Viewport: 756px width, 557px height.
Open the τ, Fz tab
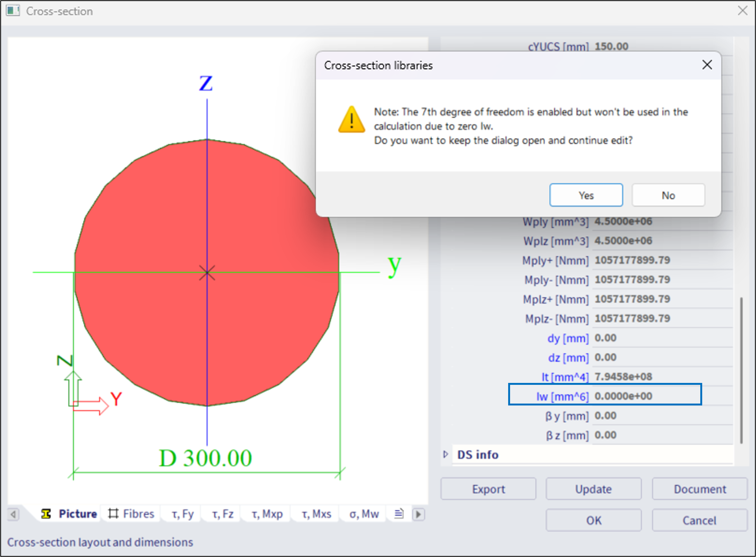click(x=223, y=514)
